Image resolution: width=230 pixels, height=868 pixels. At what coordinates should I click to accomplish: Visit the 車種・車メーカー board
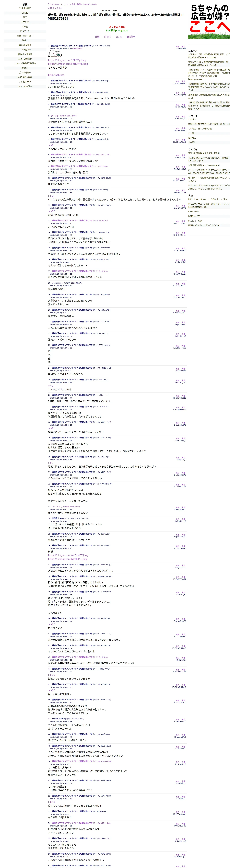tap(25, 36)
